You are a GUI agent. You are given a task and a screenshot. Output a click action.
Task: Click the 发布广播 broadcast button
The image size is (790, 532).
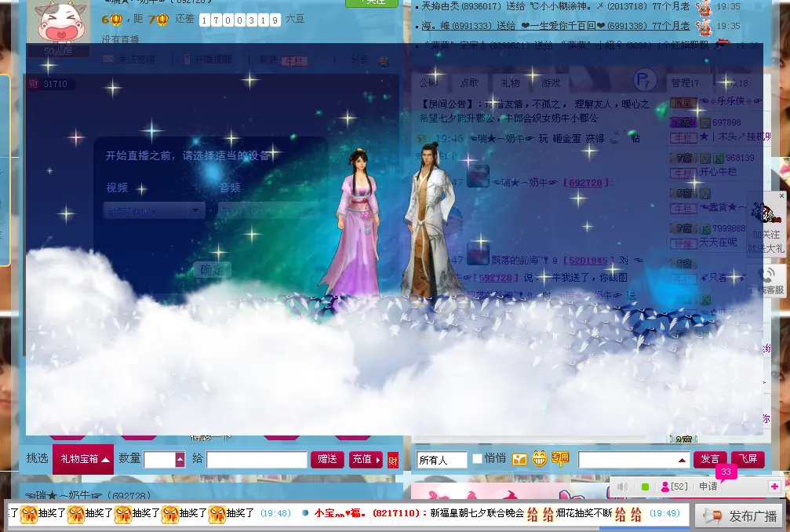click(x=740, y=516)
